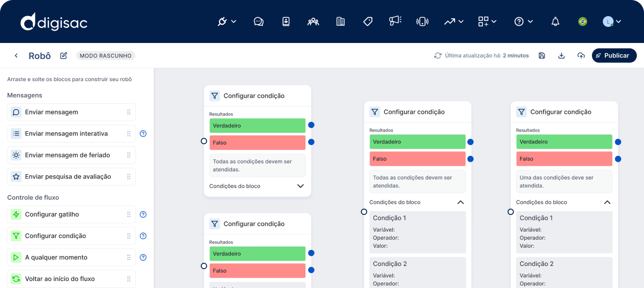This screenshot has height=288, width=644.
Task: Open the contacts card icon in the navbar
Action: pyautogui.click(x=286, y=21)
